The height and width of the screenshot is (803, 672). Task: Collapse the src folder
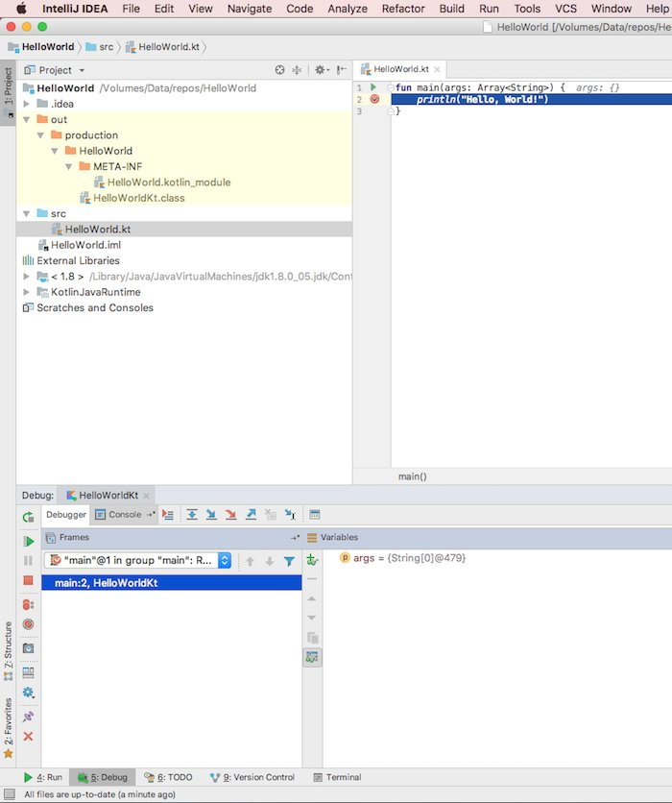pos(26,214)
